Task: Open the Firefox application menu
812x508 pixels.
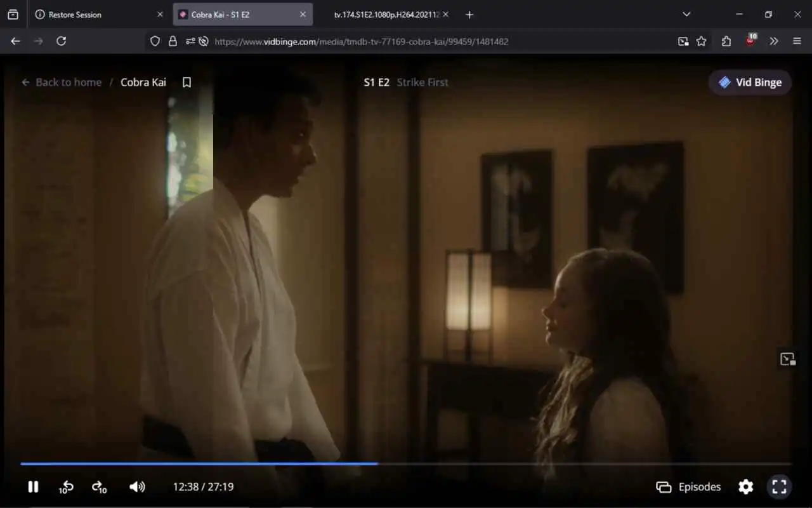Action: (x=797, y=41)
